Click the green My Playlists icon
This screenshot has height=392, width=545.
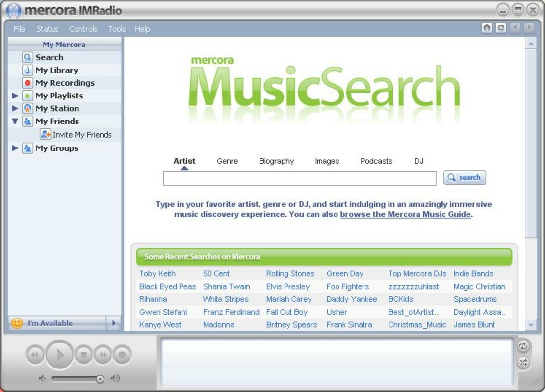coord(27,96)
